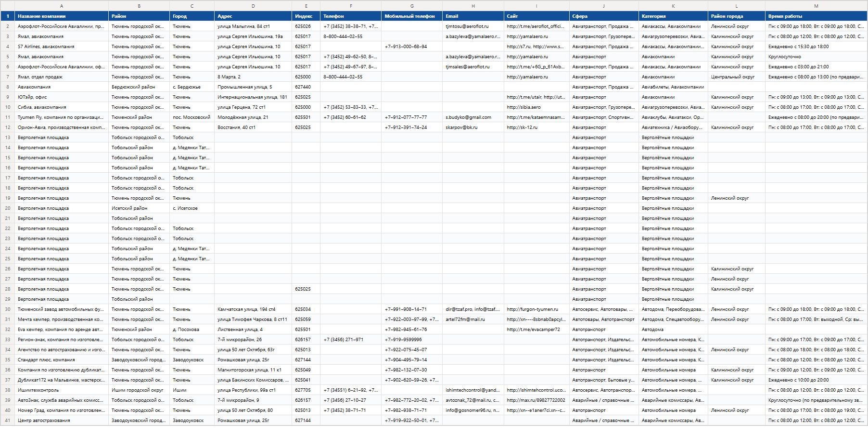Click the cell 'Ежедневно с 15:30 до 18:00'
868x434 pixels.
coord(816,47)
